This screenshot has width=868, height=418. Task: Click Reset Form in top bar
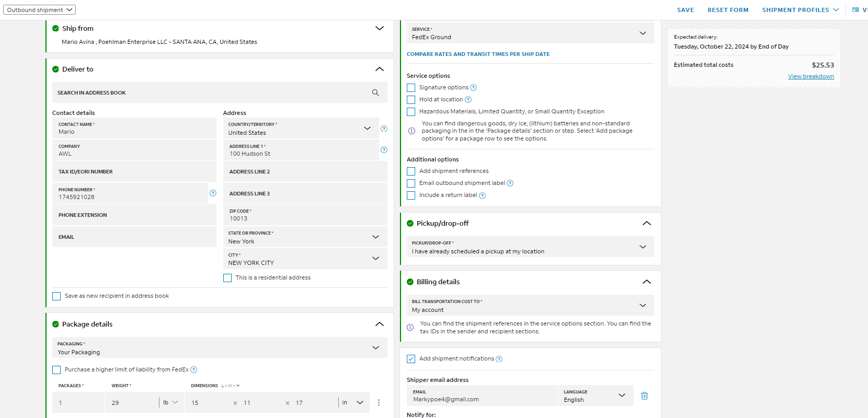tap(728, 10)
